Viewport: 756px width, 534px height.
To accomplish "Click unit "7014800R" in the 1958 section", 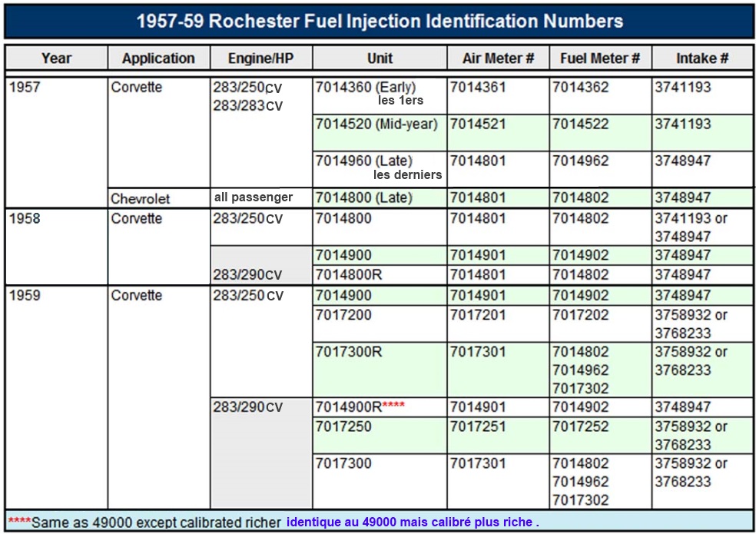I will pos(349,275).
